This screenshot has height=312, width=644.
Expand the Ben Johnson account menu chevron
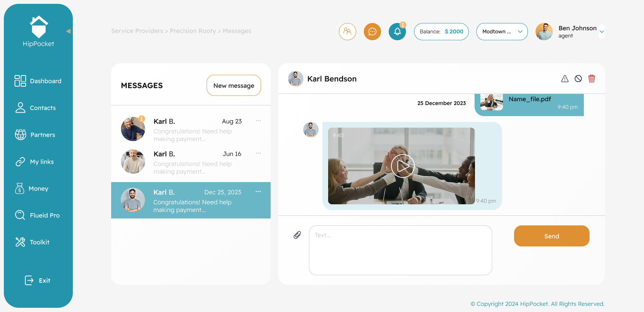[602, 32]
